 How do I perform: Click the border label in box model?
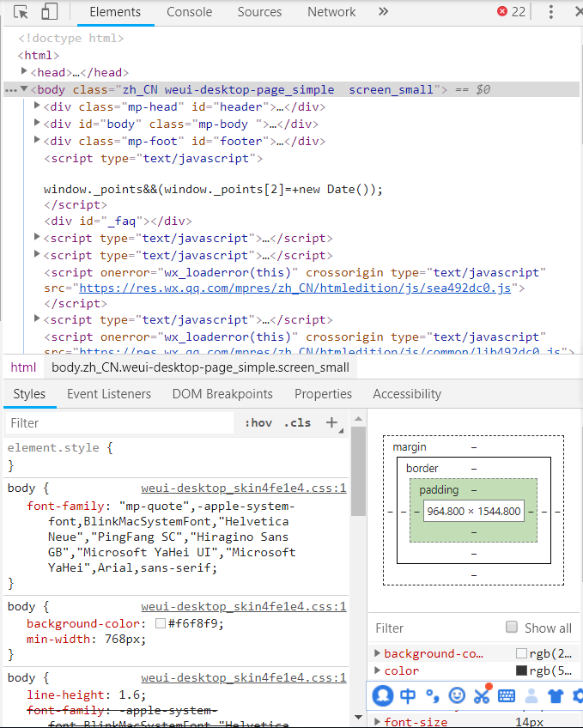pyautogui.click(x=422, y=469)
